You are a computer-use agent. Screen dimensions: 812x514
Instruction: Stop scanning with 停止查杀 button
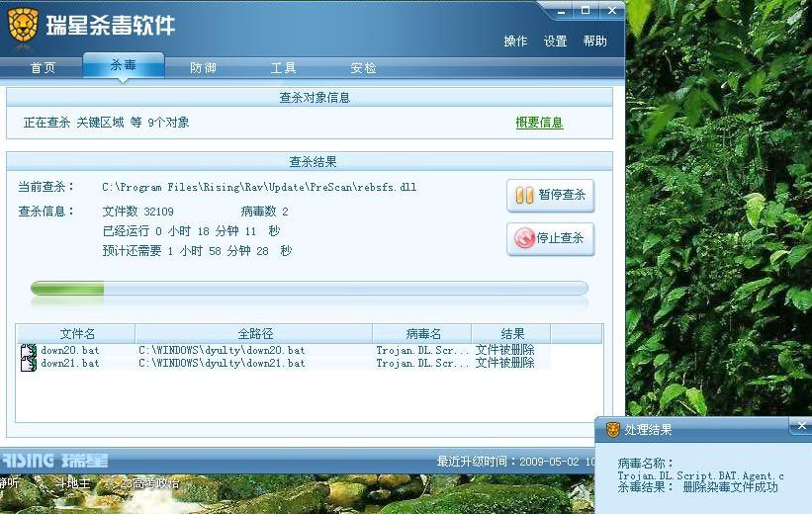coord(551,238)
